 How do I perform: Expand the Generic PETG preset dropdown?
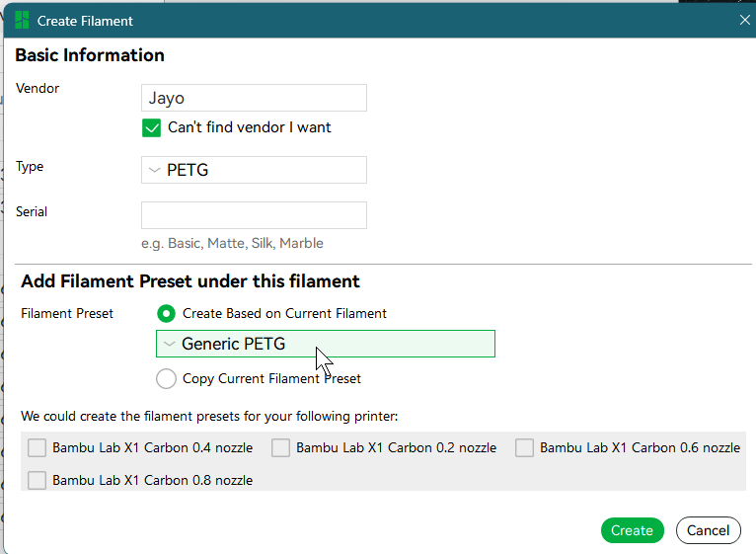326,344
